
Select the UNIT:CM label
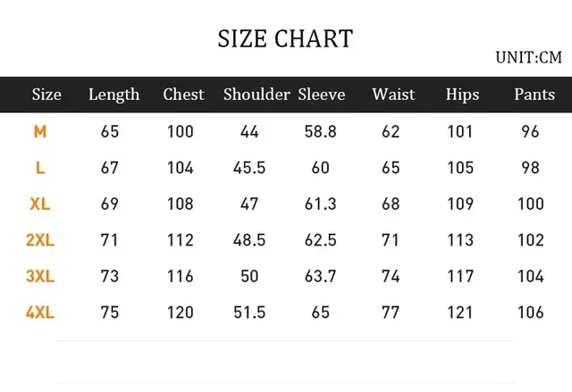(528, 57)
